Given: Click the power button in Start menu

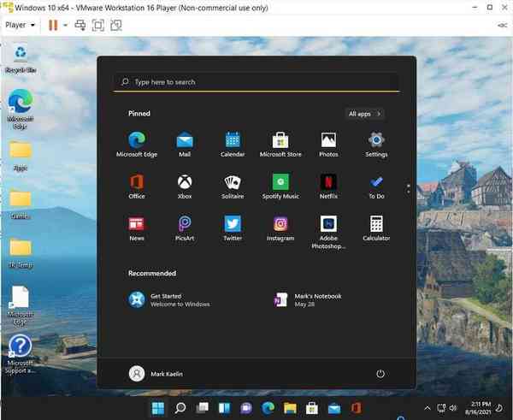Looking at the screenshot, I should (x=380, y=374).
